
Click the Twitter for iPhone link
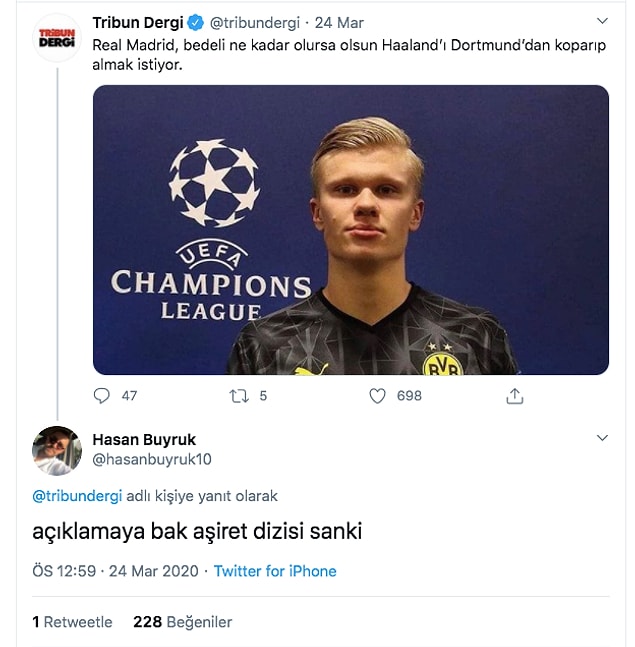pyautogui.click(x=275, y=571)
